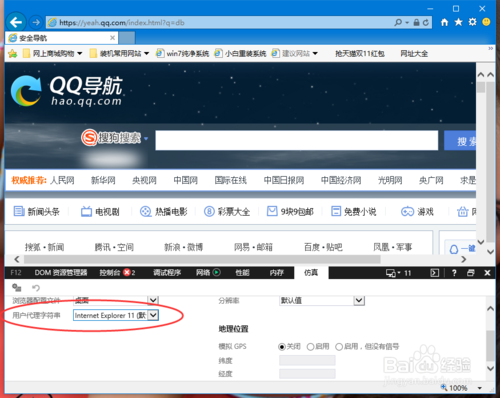Expand the 用户代理字符串 Internet Explorer 11 dropdown
The width and height of the screenshot is (500, 398).
[x=153, y=315]
